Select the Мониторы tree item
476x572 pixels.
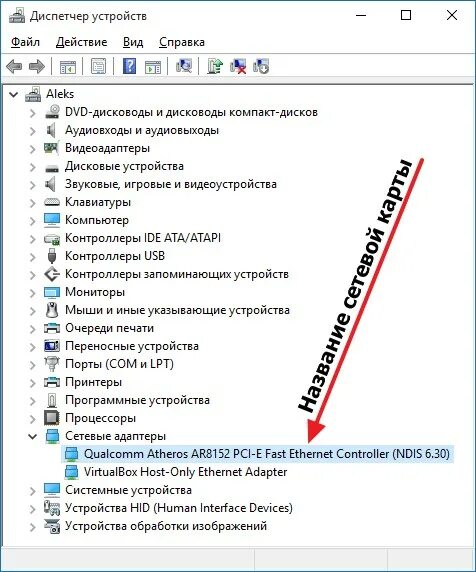point(95,292)
